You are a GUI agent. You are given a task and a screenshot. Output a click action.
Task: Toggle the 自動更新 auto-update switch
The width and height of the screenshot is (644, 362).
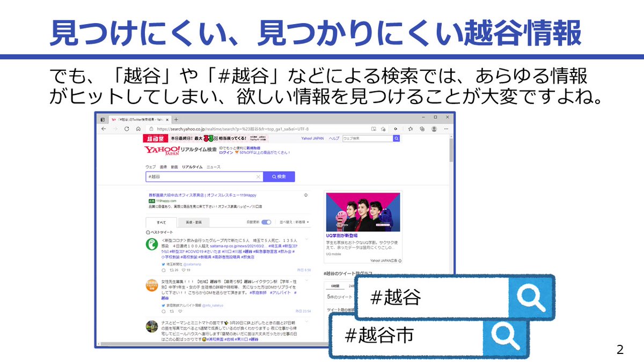tap(266, 222)
